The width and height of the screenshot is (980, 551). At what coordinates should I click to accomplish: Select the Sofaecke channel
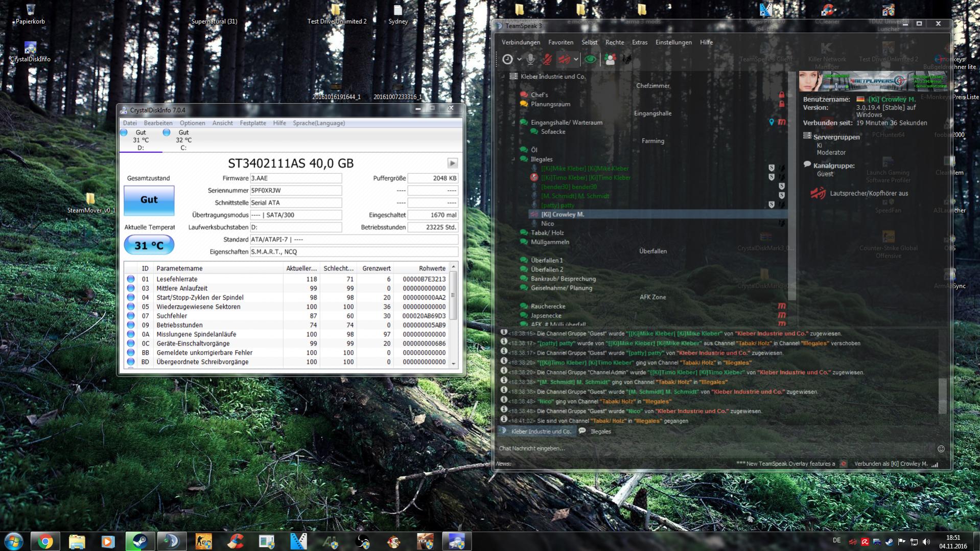pos(553,132)
